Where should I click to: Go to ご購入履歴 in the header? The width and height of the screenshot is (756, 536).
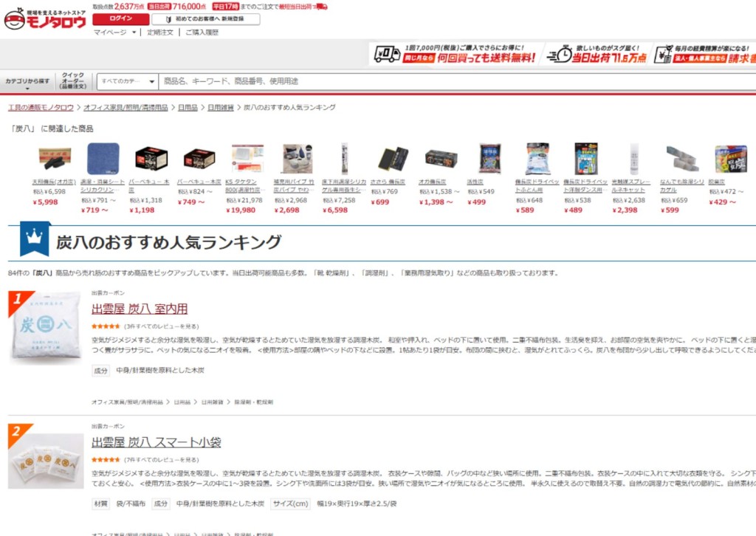(202, 32)
